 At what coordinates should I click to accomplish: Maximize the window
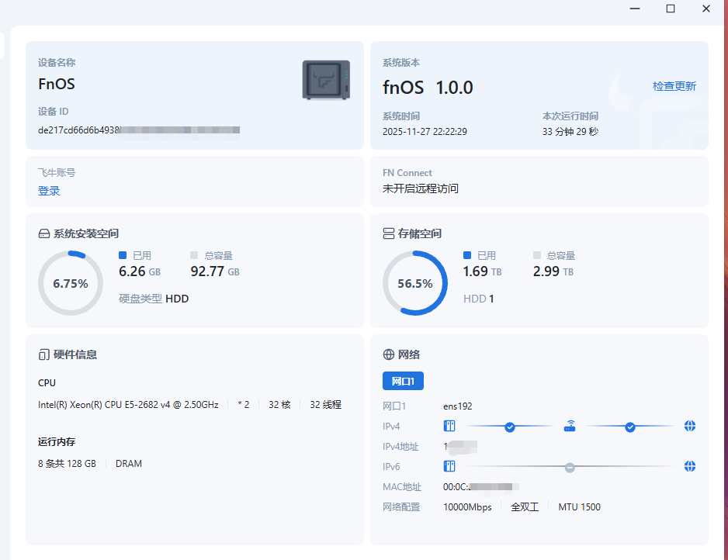pos(671,9)
